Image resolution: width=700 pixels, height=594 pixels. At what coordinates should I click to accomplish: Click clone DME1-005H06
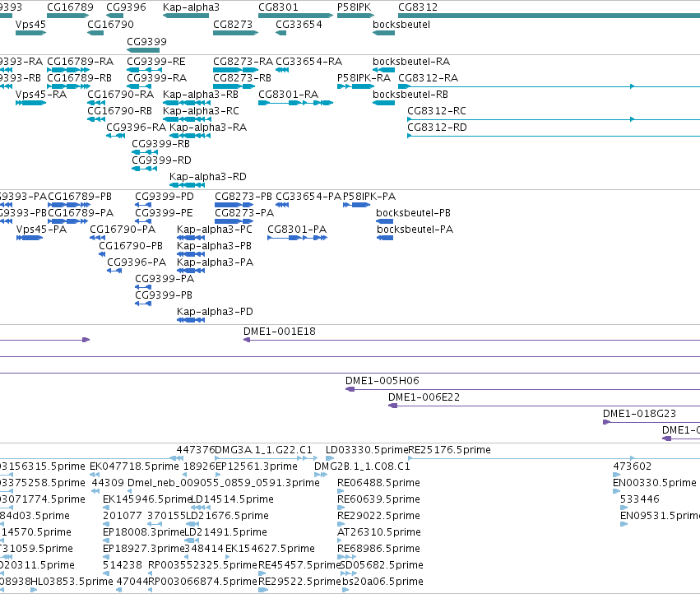[x=382, y=381]
